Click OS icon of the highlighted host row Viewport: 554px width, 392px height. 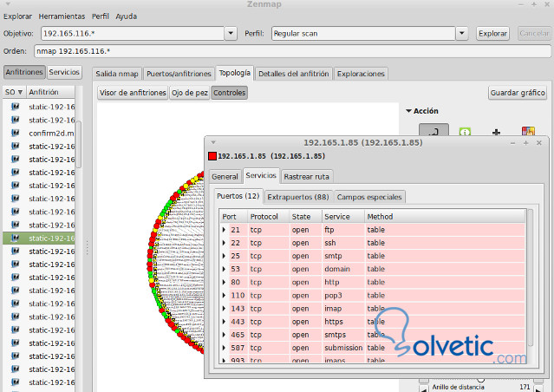click(x=16, y=238)
